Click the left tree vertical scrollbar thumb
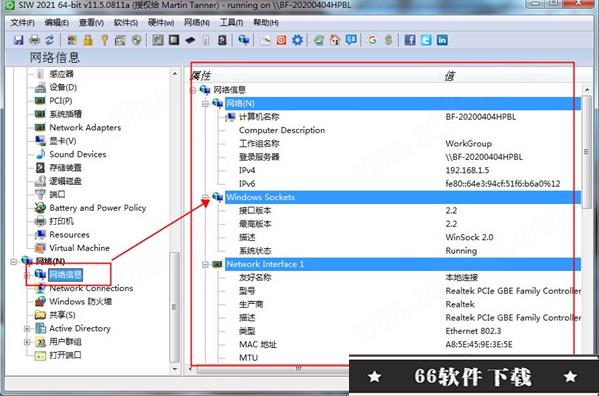Viewport: 599px width, 396px height. tap(174, 307)
